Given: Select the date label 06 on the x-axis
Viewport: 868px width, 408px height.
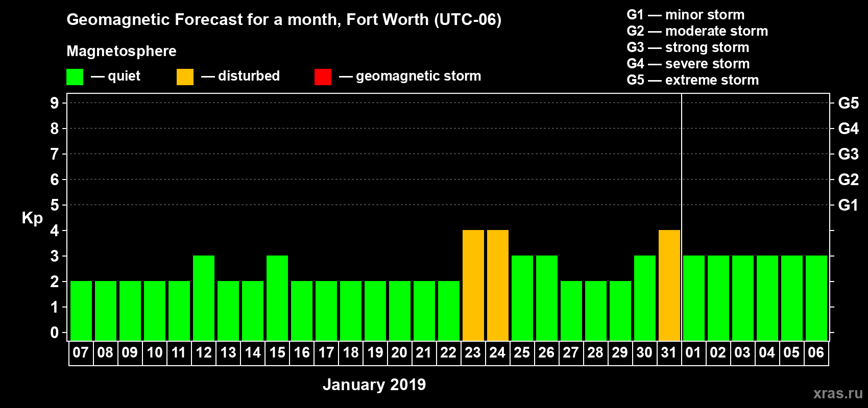Looking at the screenshot, I should 816,353.
